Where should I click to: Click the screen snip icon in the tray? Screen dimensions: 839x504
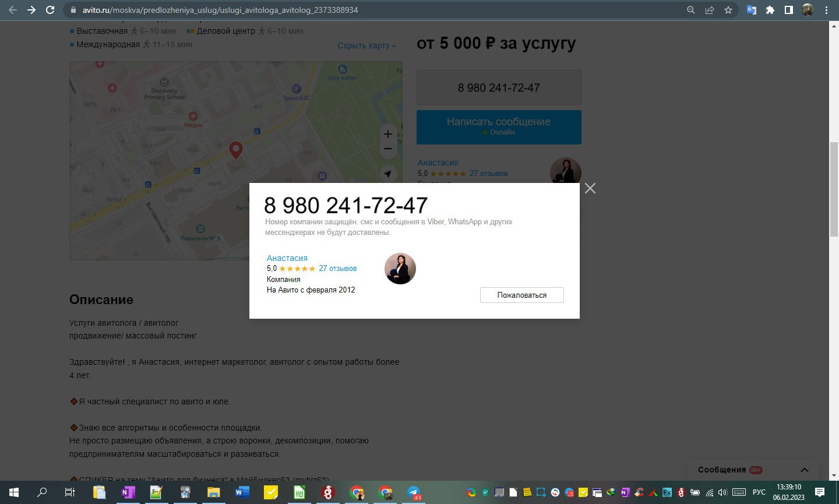click(541, 492)
